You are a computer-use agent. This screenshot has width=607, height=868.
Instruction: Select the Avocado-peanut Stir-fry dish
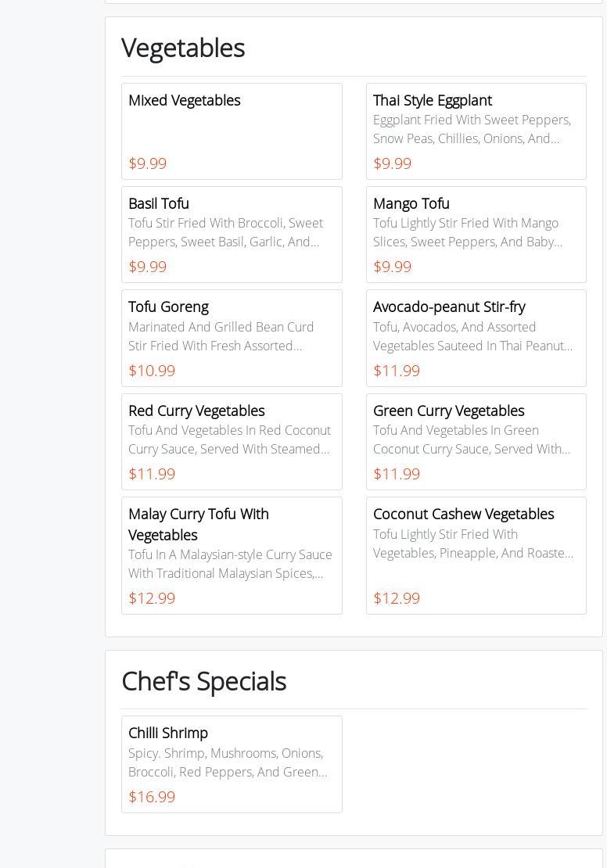coord(476,338)
